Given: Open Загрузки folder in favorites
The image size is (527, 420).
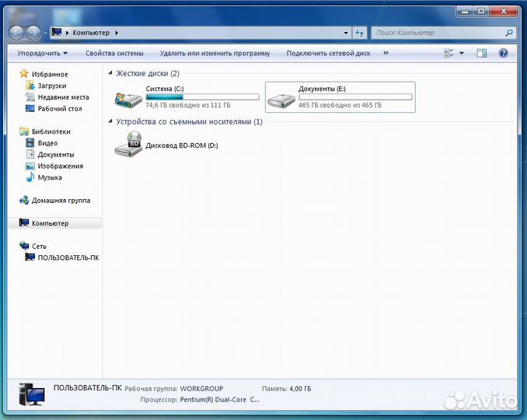Looking at the screenshot, I should (x=51, y=86).
